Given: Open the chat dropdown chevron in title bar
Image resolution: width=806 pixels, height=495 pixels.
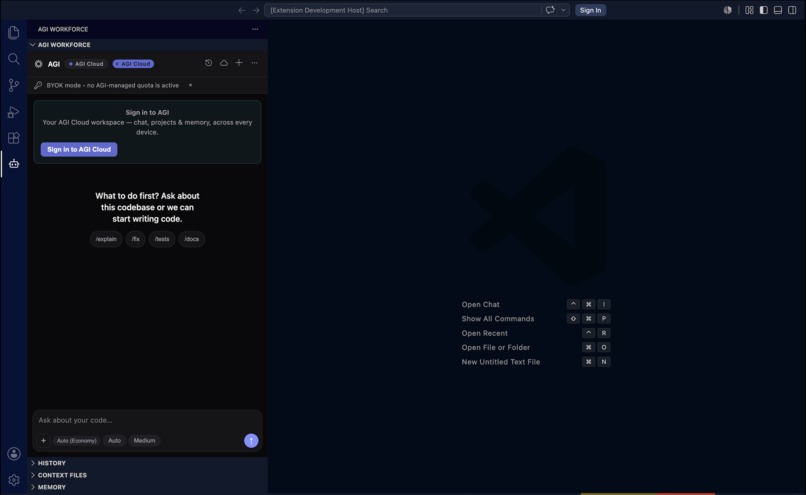Looking at the screenshot, I should [x=563, y=10].
